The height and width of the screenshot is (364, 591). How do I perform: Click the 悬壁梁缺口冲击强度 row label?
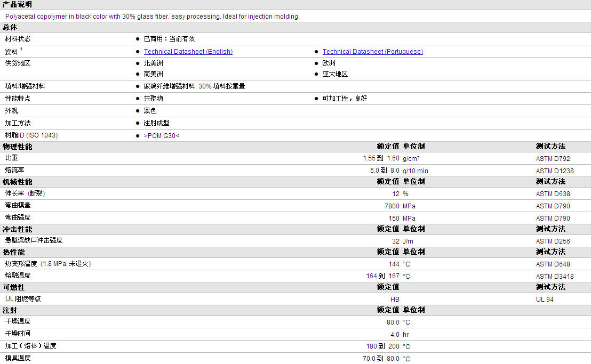(34, 241)
